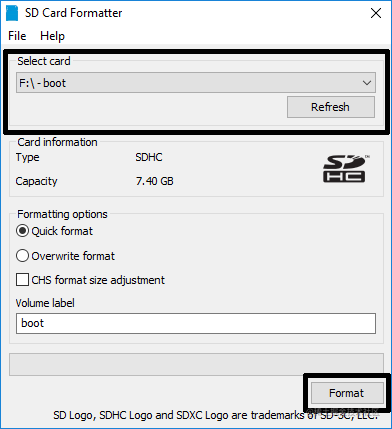This screenshot has height=429, width=392.
Task: Click the formatting progress bar
Action: coord(196,364)
